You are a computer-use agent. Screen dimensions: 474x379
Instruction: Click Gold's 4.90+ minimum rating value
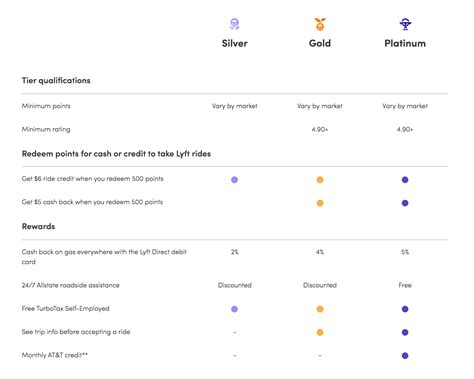point(320,129)
